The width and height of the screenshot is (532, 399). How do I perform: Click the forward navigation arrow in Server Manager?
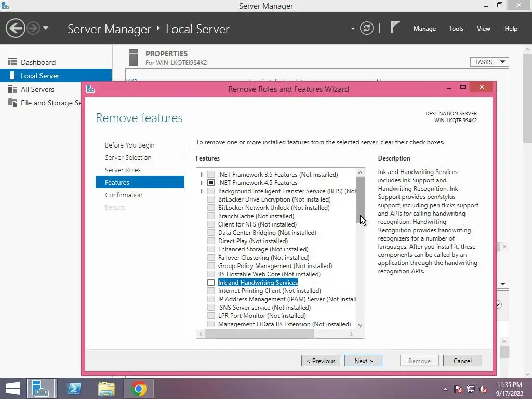click(x=33, y=28)
